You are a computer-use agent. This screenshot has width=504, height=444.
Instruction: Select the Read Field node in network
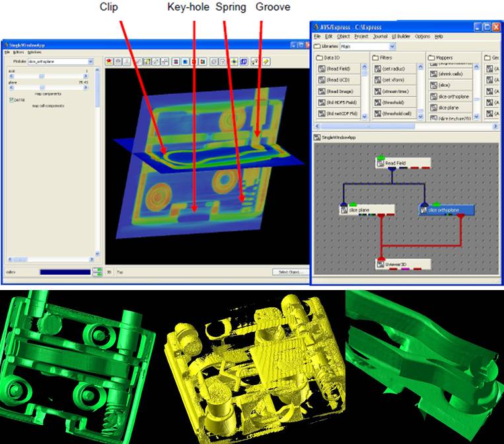(403, 163)
